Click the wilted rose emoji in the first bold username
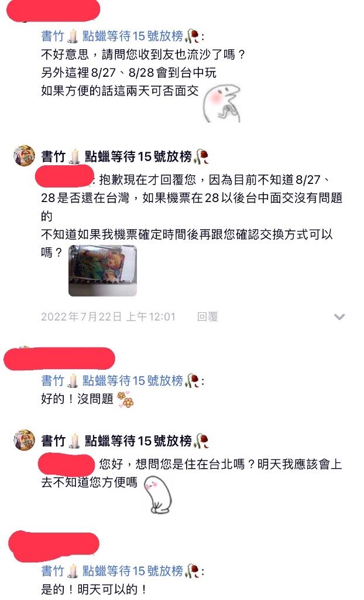 [202, 156]
